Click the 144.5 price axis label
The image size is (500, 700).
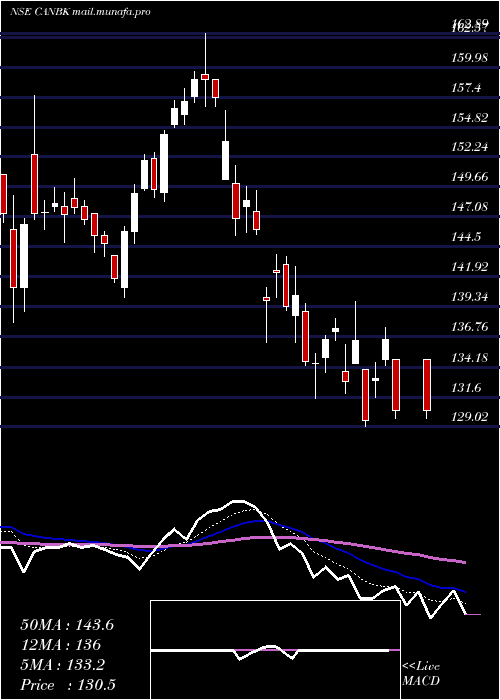click(x=466, y=237)
